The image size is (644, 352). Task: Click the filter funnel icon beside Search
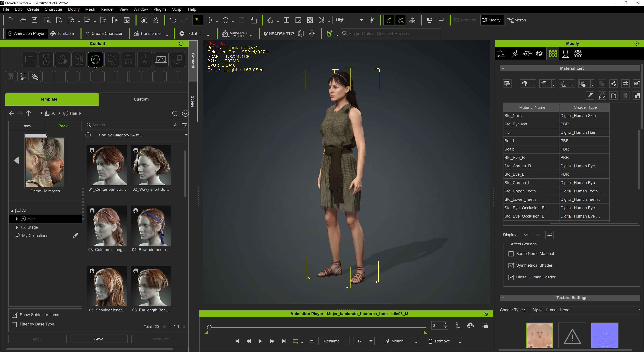(x=185, y=125)
